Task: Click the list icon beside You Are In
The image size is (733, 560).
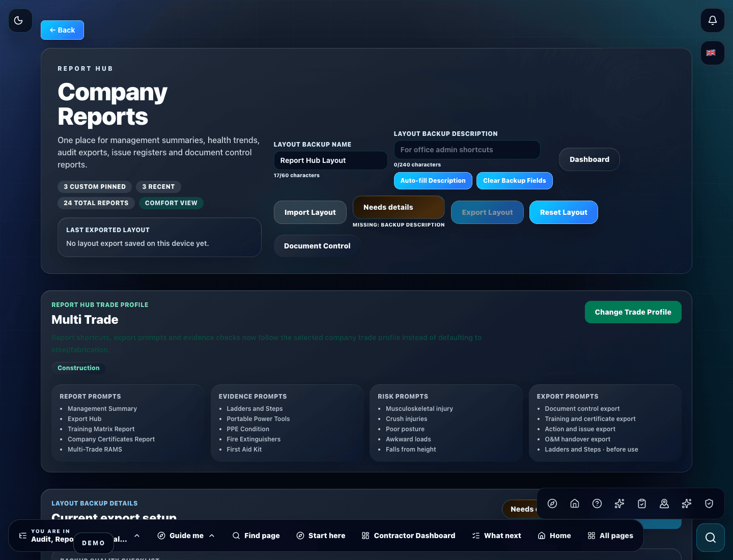Action: click(x=23, y=536)
